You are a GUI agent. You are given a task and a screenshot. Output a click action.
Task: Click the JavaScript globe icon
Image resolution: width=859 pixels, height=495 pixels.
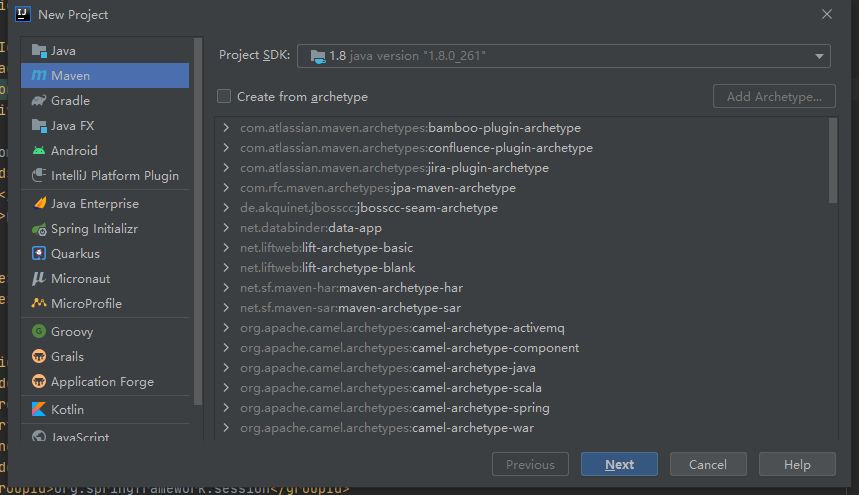39,436
